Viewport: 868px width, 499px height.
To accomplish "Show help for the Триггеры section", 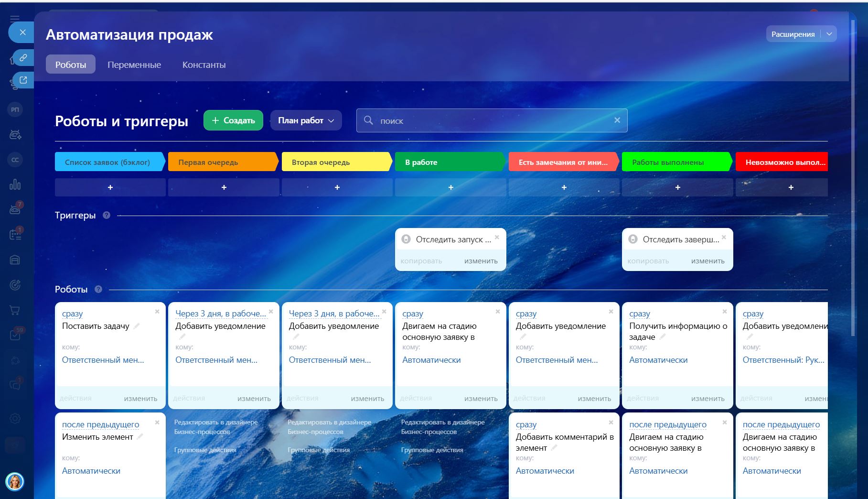I will [x=107, y=216].
